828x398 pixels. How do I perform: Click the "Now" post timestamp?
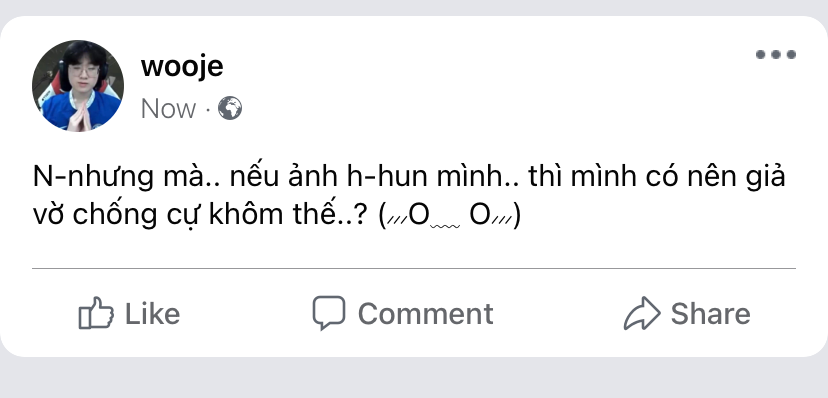point(168,109)
